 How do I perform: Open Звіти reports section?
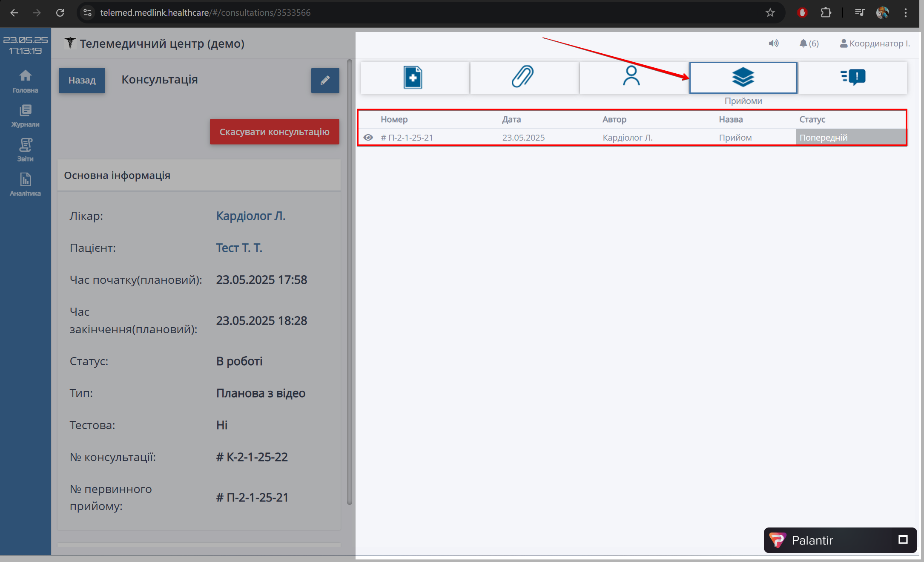25,150
